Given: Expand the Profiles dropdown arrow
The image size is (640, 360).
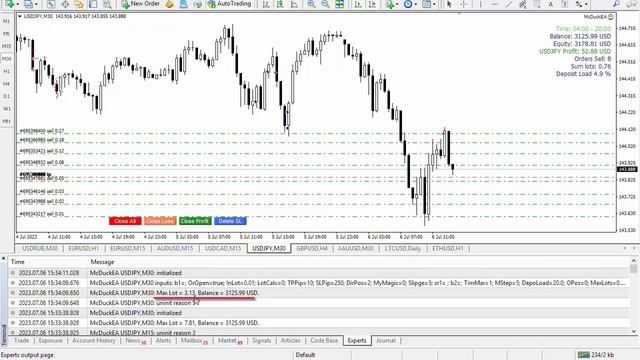Looking at the screenshot, I should (36, 4).
